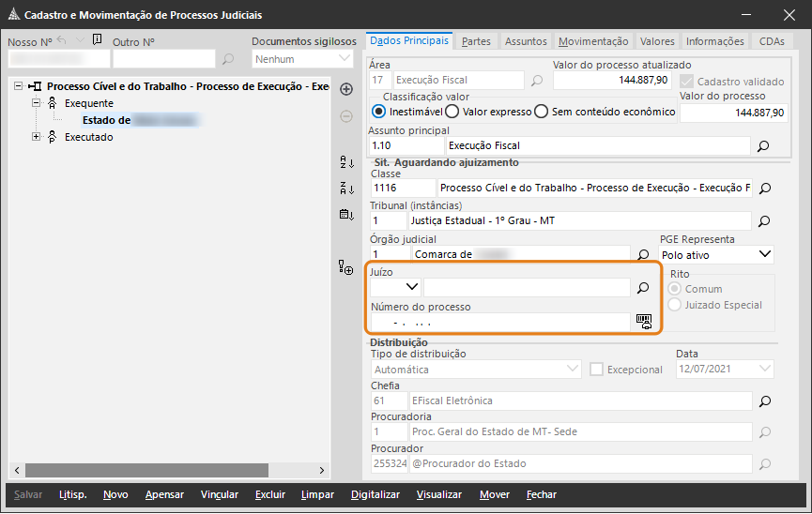The image size is (812, 514).
Task: Switch to the Movimentação tab
Action: (592, 41)
